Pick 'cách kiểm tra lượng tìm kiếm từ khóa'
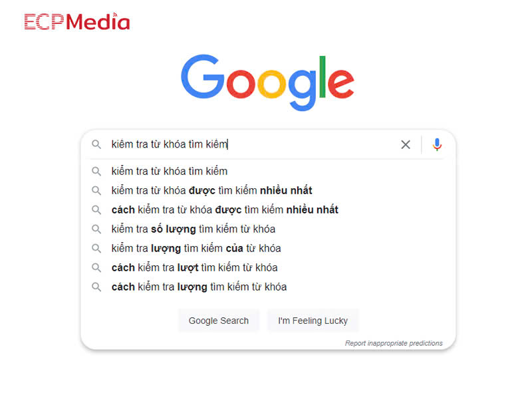 (x=199, y=287)
